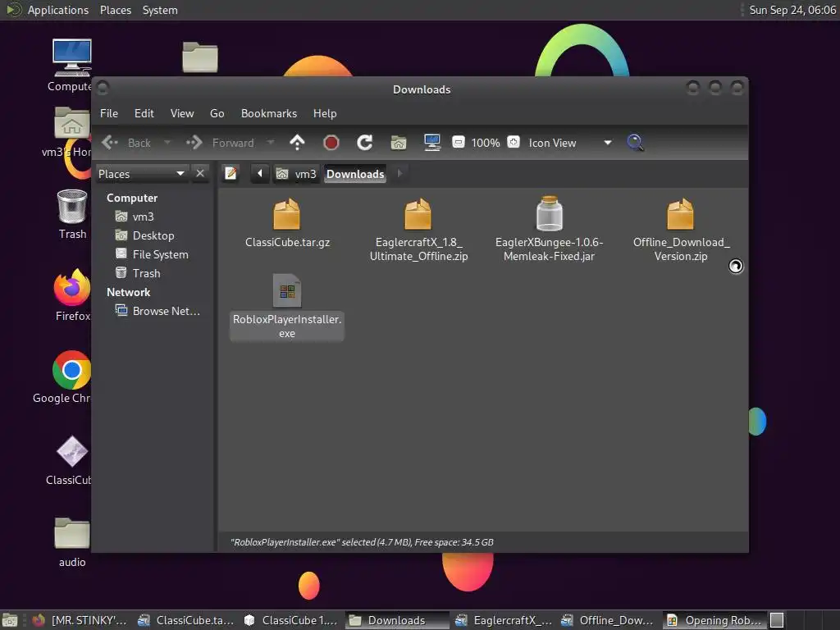
Task: Click the Downloads window title bar menu button
Action: (x=103, y=87)
